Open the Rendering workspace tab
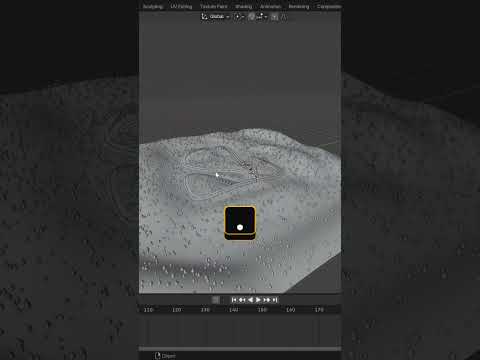Image resolution: width=480 pixels, height=360 pixels. (x=299, y=6)
